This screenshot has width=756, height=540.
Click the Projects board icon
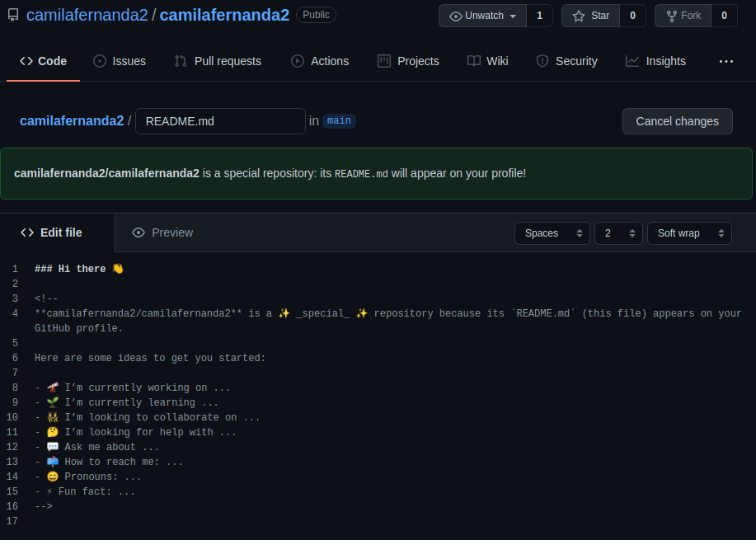(x=384, y=61)
